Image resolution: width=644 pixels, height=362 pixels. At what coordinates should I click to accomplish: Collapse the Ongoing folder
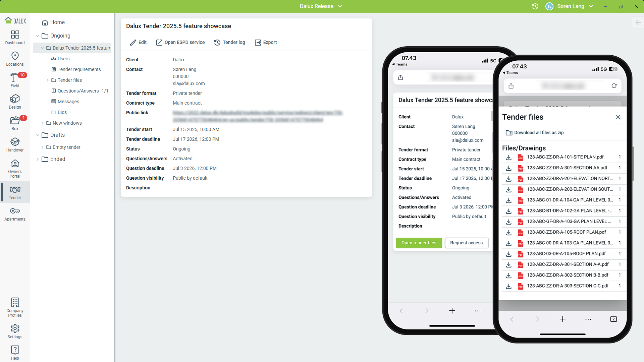(x=38, y=36)
